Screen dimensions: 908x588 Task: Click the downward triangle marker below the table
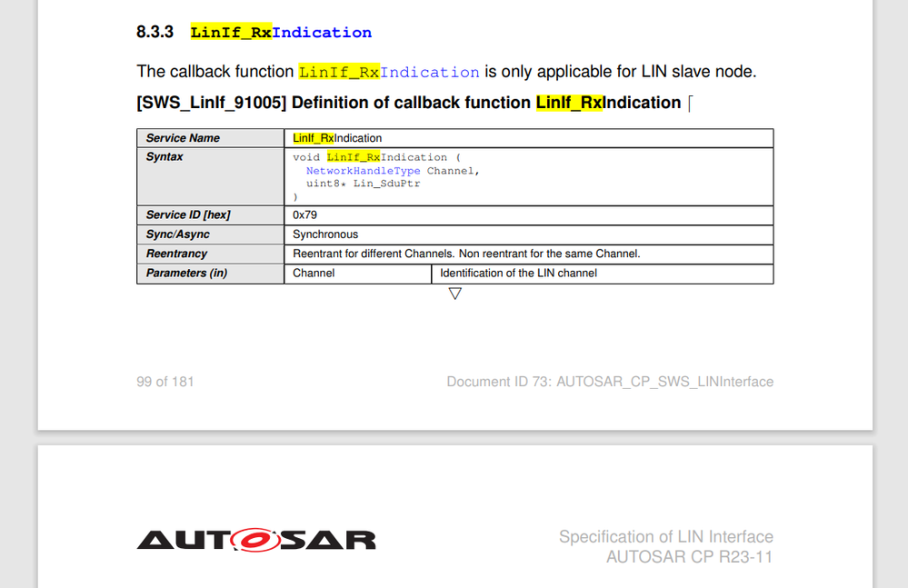(454, 293)
